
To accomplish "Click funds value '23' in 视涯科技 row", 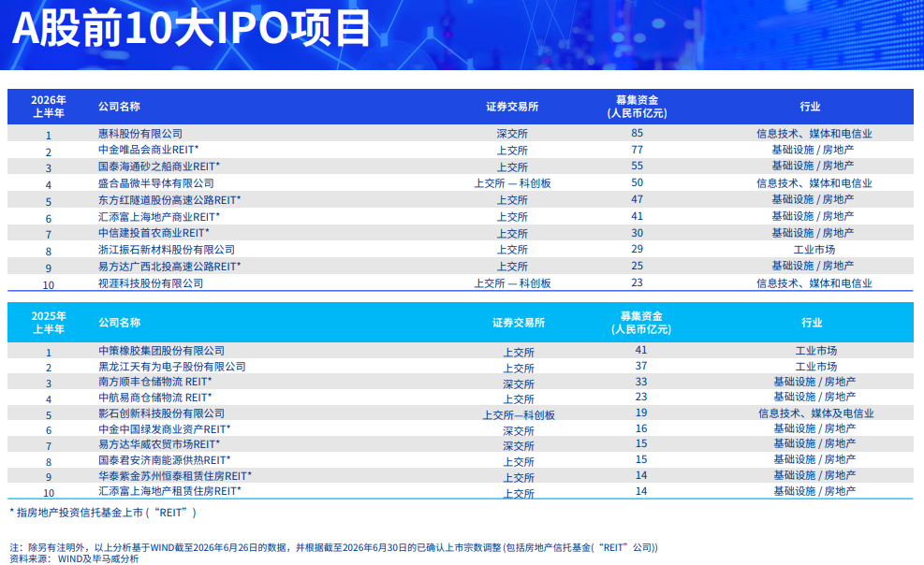I will click(637, 282).
